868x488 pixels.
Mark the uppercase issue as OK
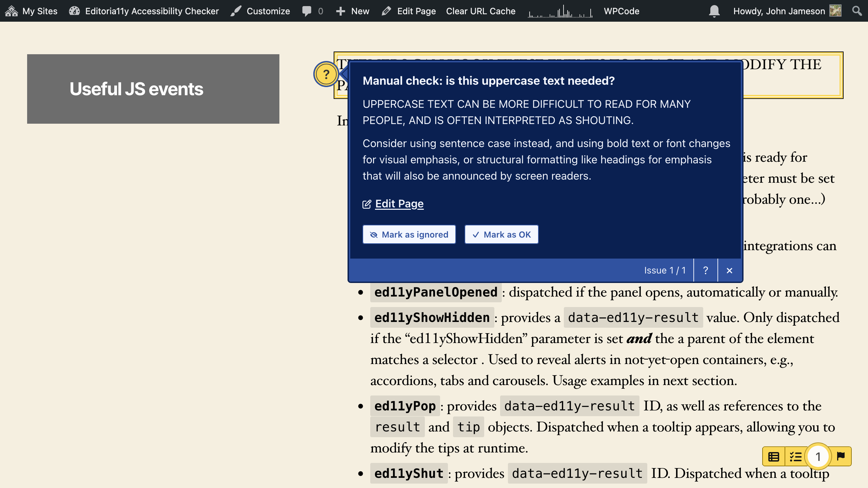[x=501, y=235]
